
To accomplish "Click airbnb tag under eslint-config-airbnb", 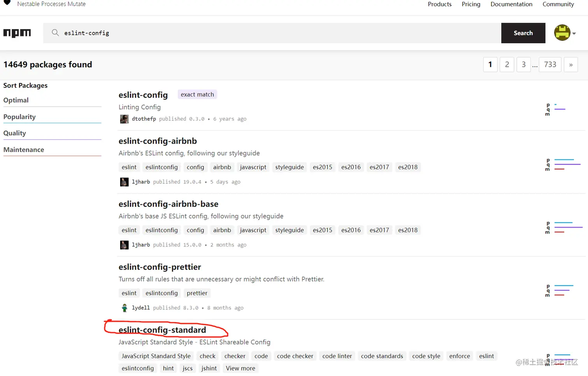I will (x=222, y=167).
